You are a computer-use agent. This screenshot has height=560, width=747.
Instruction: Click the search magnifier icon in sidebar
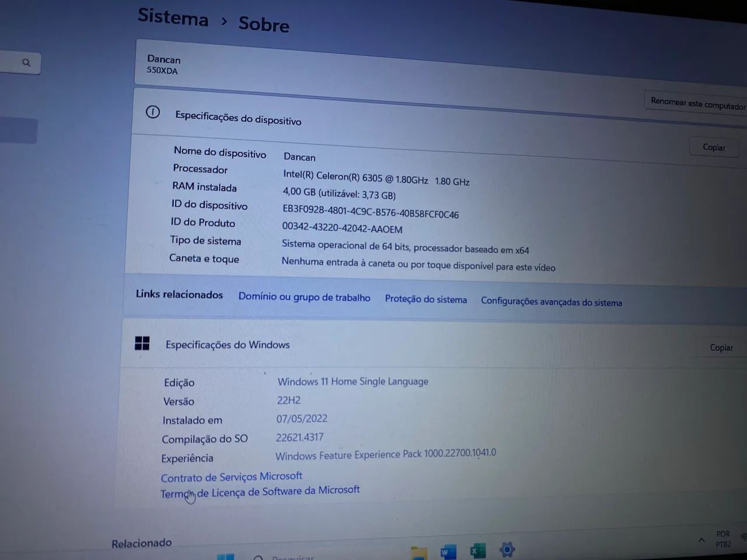[26, 62]
